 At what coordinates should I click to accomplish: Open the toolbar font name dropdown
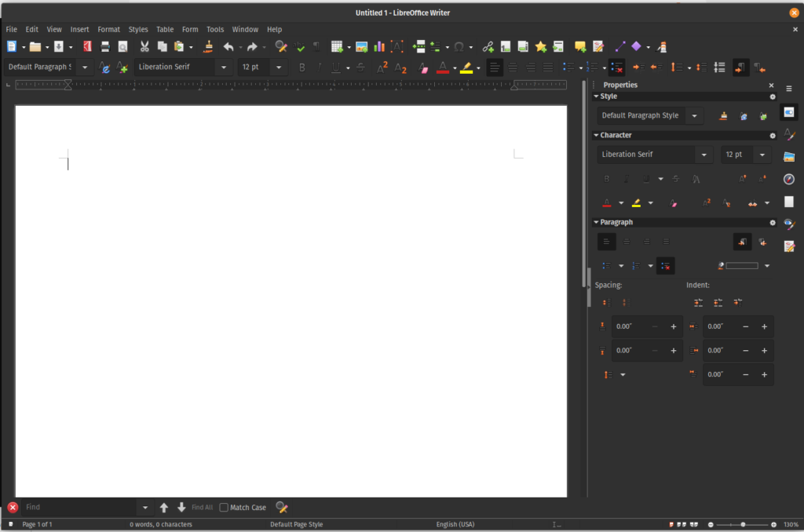click(224, 67)
